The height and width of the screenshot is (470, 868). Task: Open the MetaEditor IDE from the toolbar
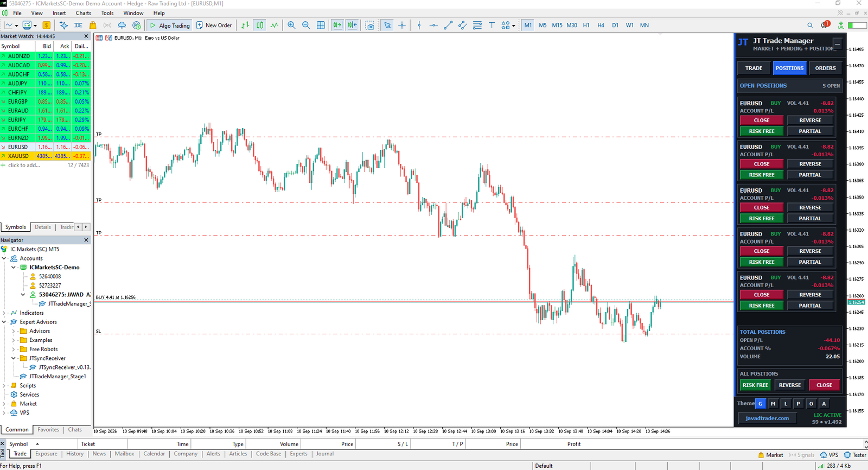78,25
